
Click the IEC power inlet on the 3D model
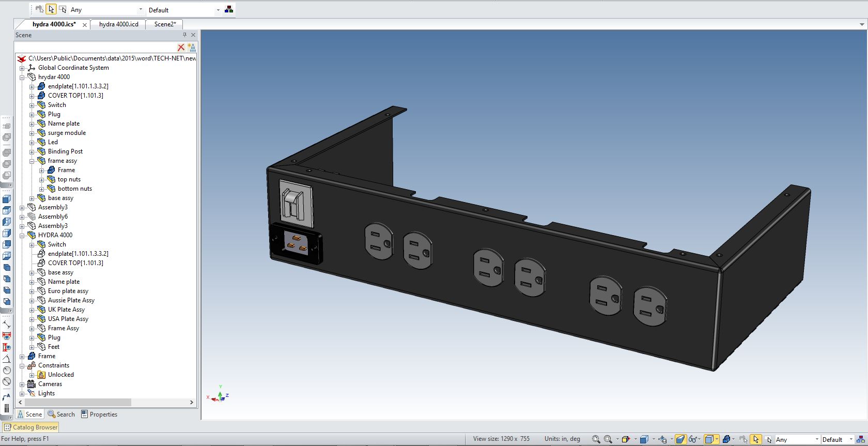[297, 243]
